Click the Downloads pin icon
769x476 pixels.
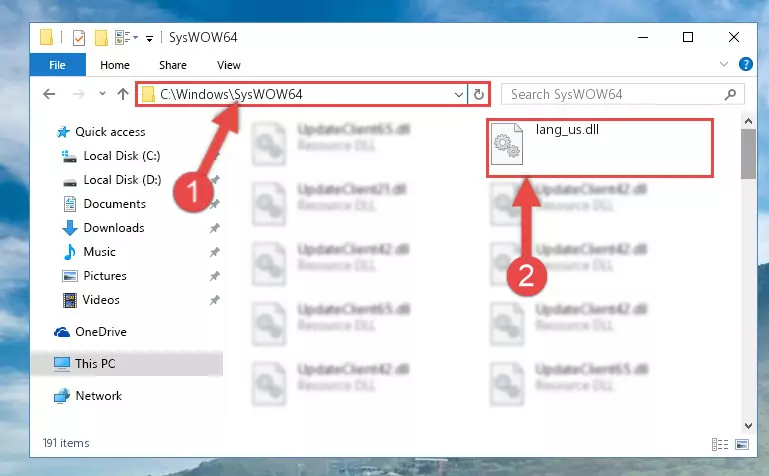(214, 228)
